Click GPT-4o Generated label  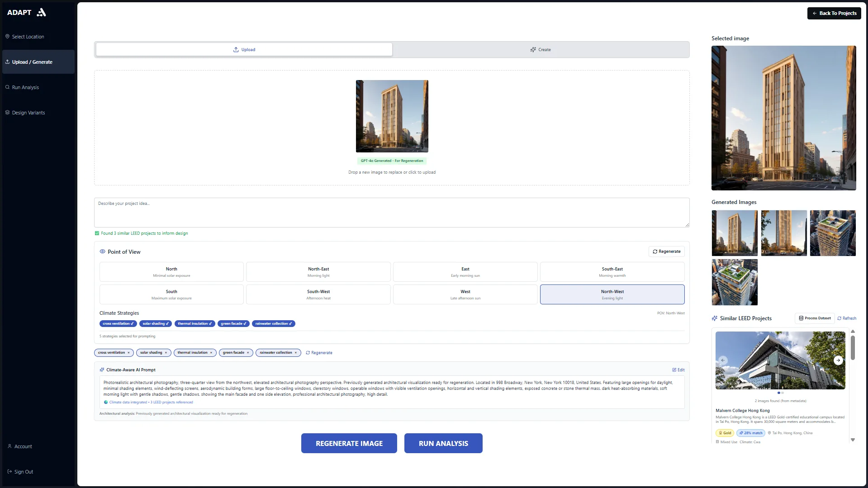coord(392,161)
